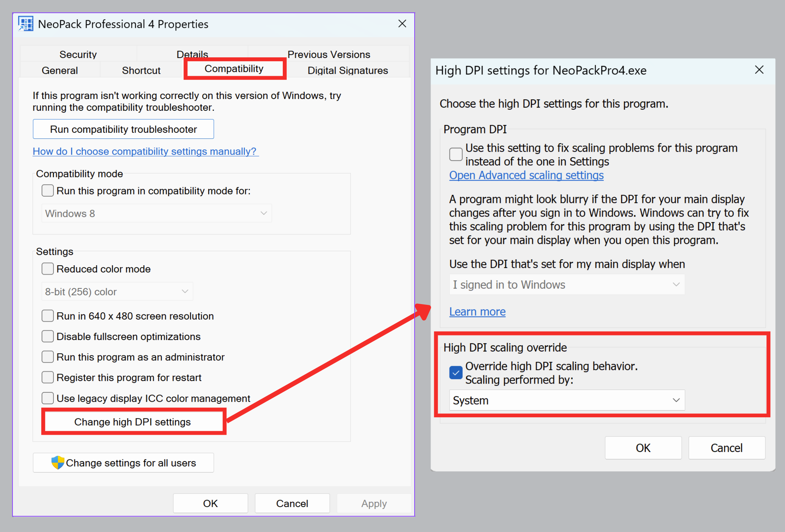785x532 pixels.
Task: Click Cancel in the High DPI settings dialog
Action: click(x=727, y=448)
